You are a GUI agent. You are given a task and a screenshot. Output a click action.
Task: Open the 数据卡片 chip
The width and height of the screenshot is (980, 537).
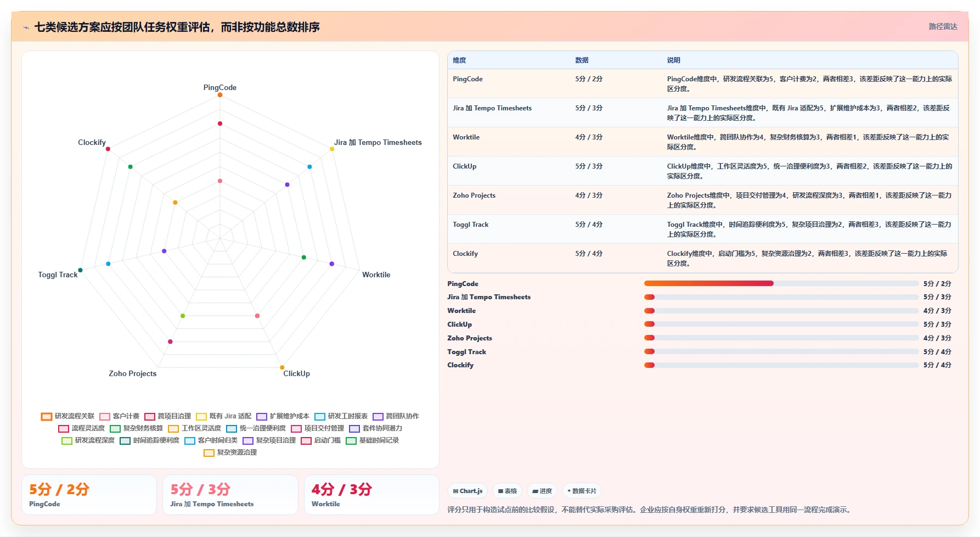point(582,491)
